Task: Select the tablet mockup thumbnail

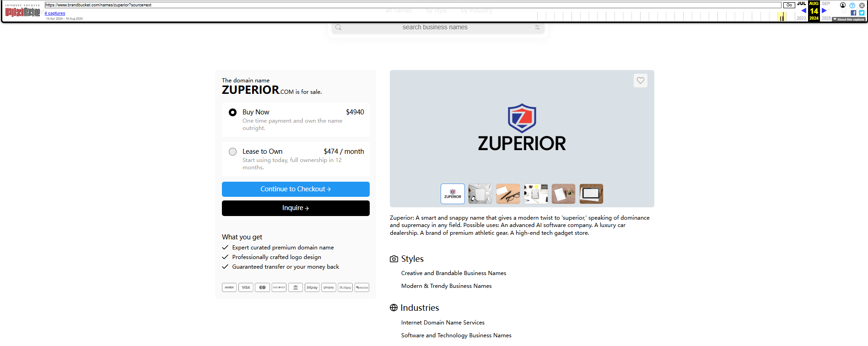Action: click(591, 194)
